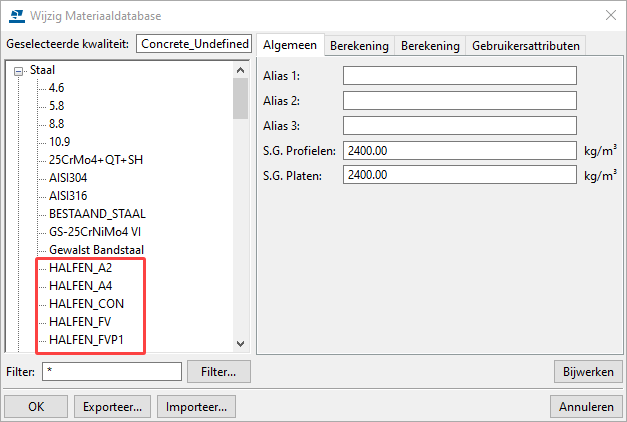Click the tree scrollbar thumb
The height and width of the screenshot is (422, 627).
click(240, 98)
